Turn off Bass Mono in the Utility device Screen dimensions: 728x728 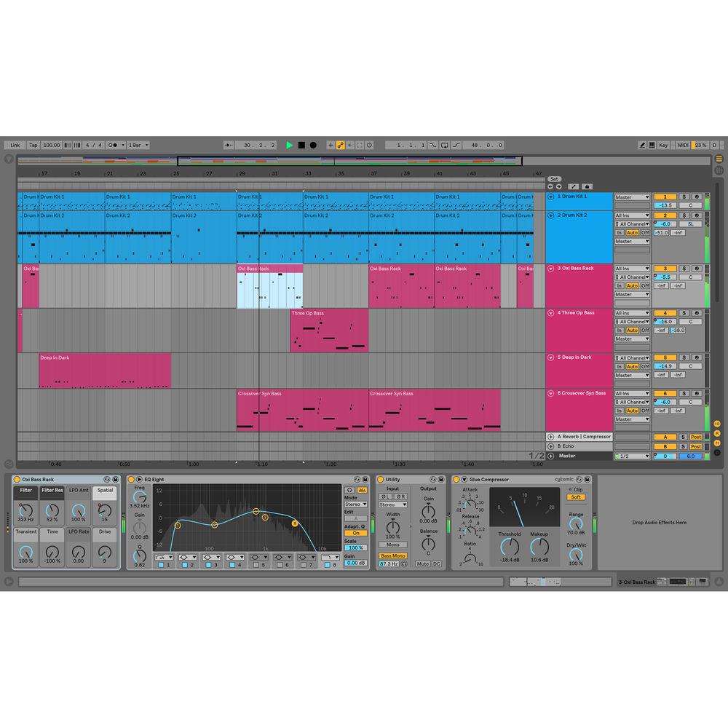[x=393, y=555]
